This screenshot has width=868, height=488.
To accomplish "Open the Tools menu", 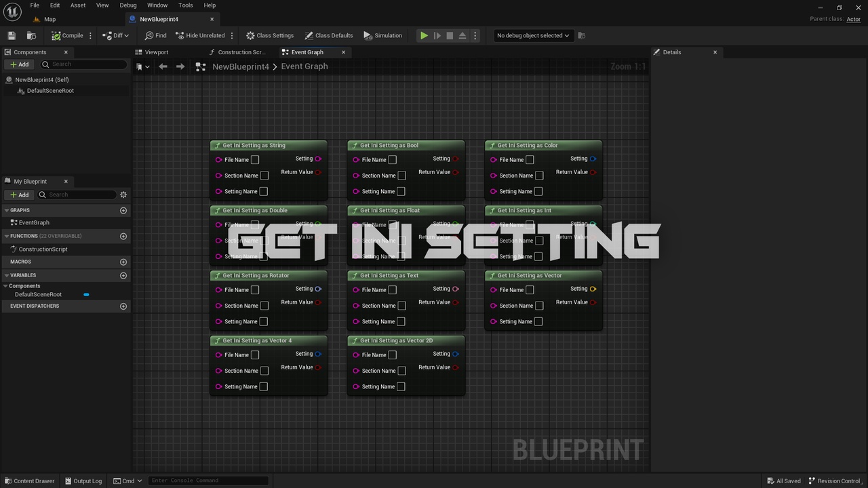I will pos(186,5).
